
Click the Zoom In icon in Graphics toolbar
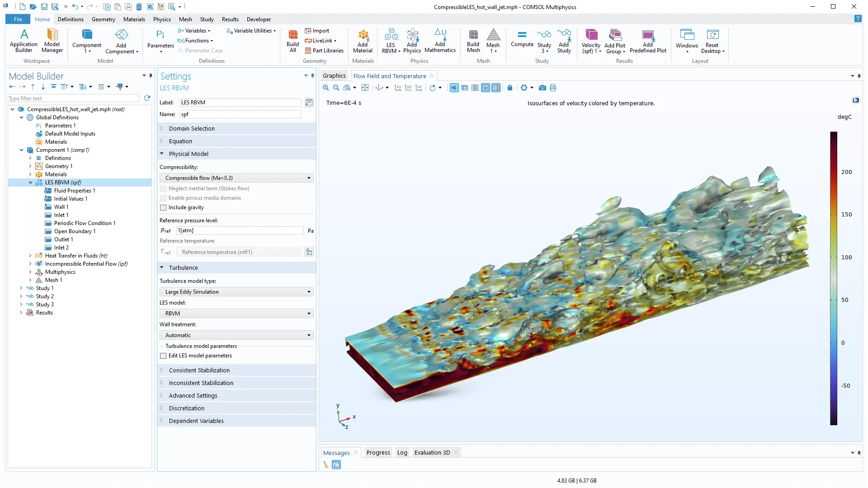pos(325,88)
